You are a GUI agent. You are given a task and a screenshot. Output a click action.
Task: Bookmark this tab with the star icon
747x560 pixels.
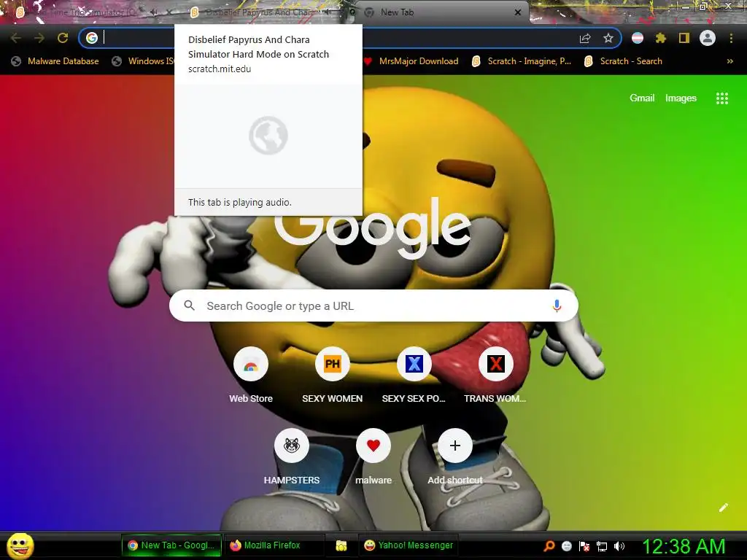point(608,38)
